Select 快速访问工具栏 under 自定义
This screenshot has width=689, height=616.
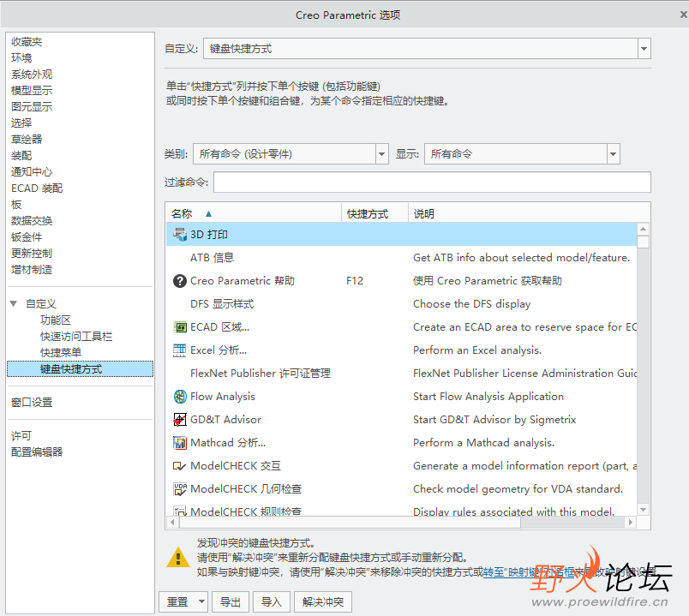[x=76, y=336]
